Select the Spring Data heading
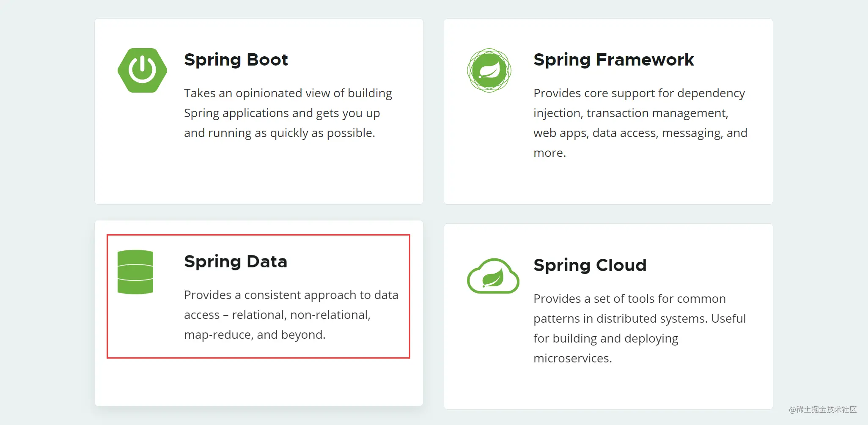 pyautogui.click(x=236, y=262)
